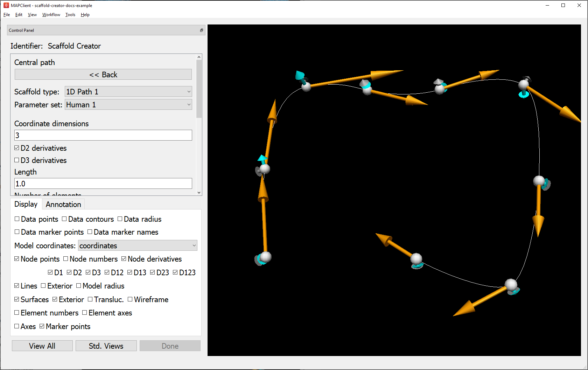Open the View menu
This screenshot has width=588, height=370.
(32, 15)
